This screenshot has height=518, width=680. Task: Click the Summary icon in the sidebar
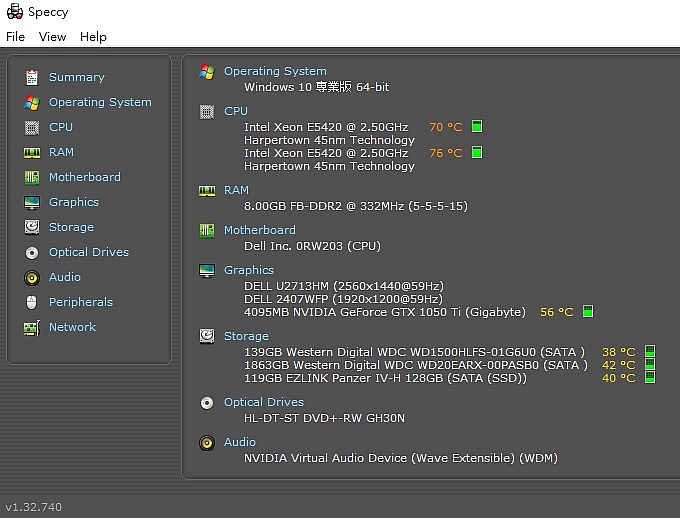pyautogui.click(x=32, y=77)
